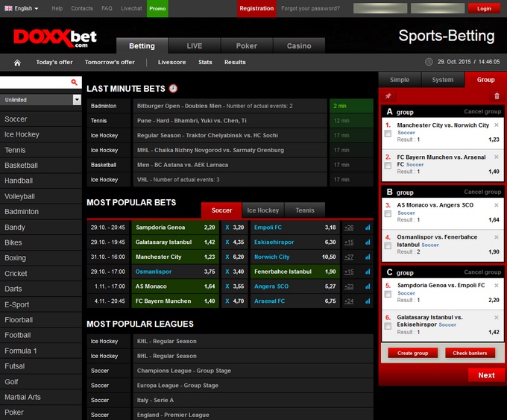Open stats chart for Osmanlispor match
Viewport: 507px width, 420px height.
point(368,272)
